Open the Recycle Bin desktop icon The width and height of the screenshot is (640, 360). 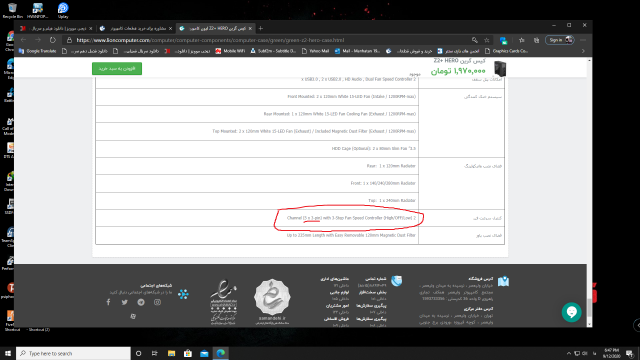(12, 11)
